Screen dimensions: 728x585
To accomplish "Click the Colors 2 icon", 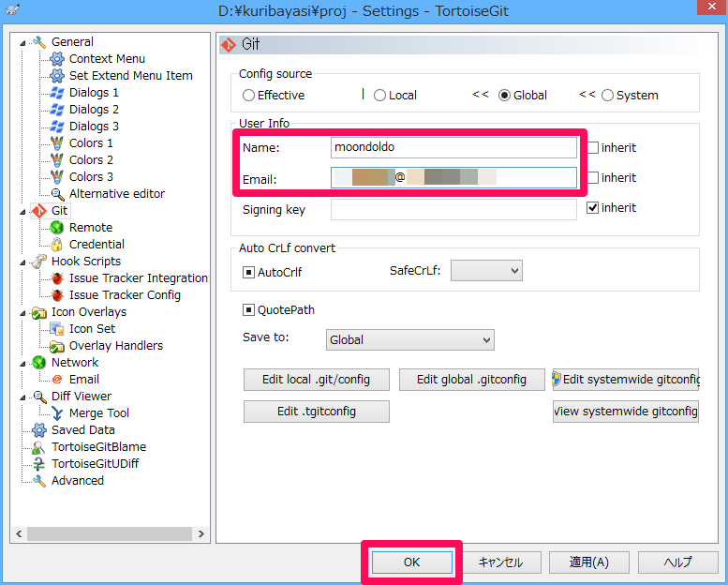I will tap(57, 160).
